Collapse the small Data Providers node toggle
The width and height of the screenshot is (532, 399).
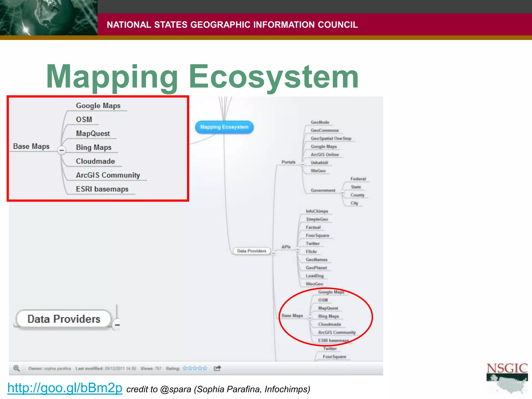tap(273, 254)
